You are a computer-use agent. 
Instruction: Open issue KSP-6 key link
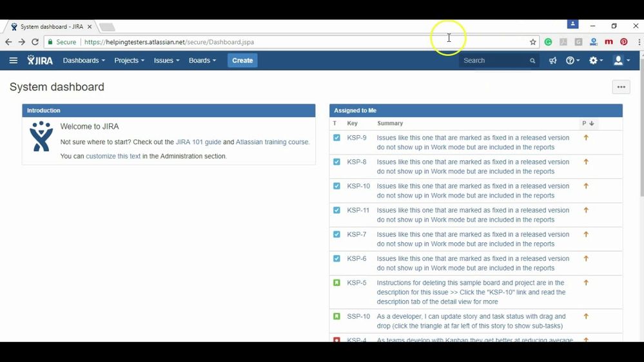pyautogui.click(x=356, y=258)
